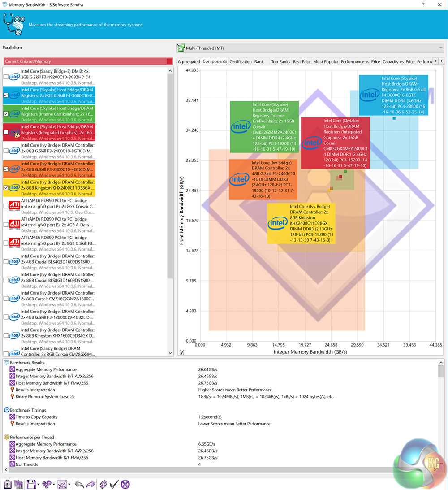Check the Ivy Bridge G.Skill F3-2400C10-8GTX entry

pyautogui.click(x=6, y=151)
